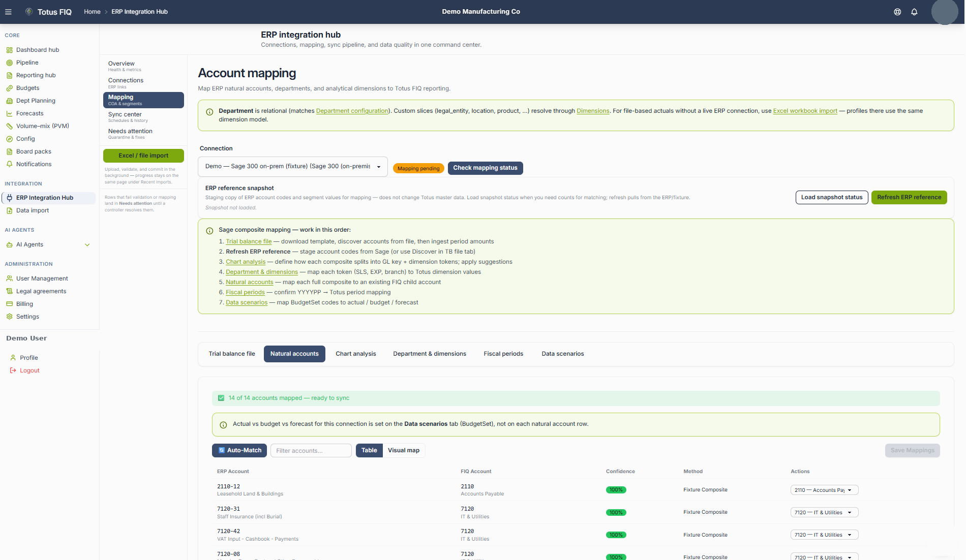The image size is (966, 560).
Task: Click the 14 of 14 accounts mapped checkbox
Action: click(221, 398)
